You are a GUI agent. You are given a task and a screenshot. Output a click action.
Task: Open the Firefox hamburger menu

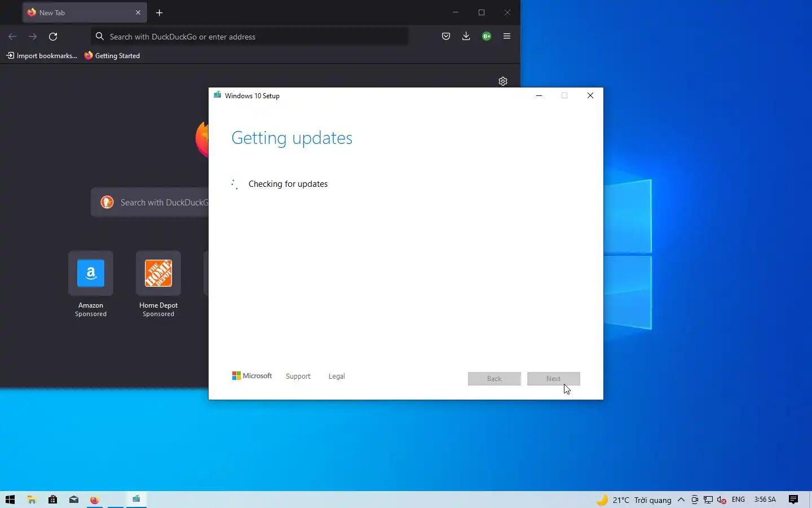point(507,36)
